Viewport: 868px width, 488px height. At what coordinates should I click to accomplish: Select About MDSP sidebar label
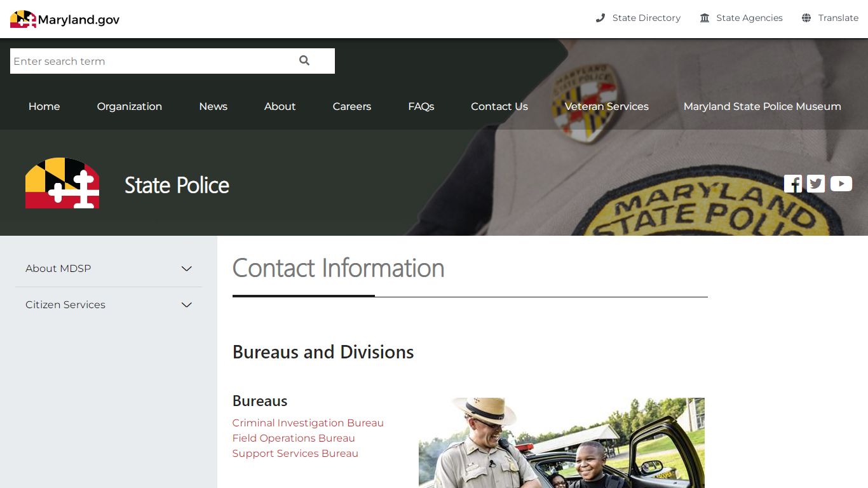[58, 268]
